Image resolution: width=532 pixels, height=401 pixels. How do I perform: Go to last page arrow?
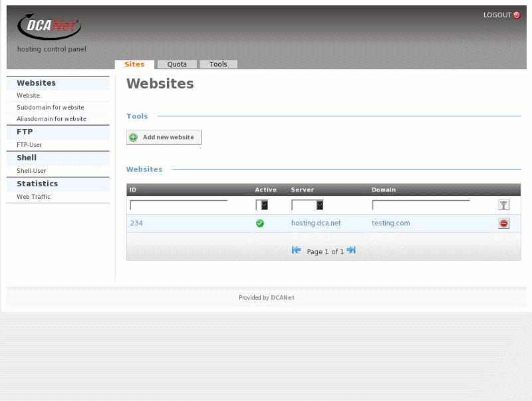click(351, 250)
